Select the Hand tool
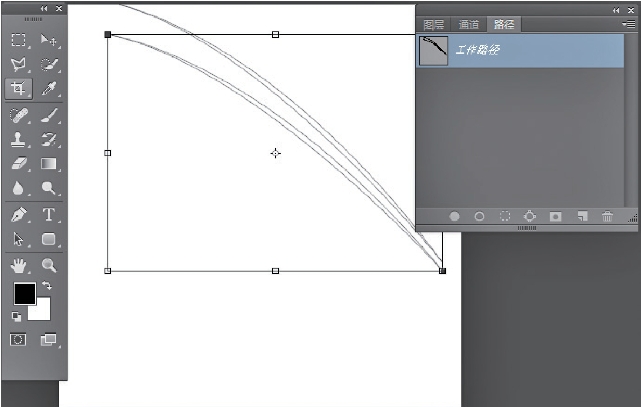Viewport: 641px width, 407px height. [18, 266]
